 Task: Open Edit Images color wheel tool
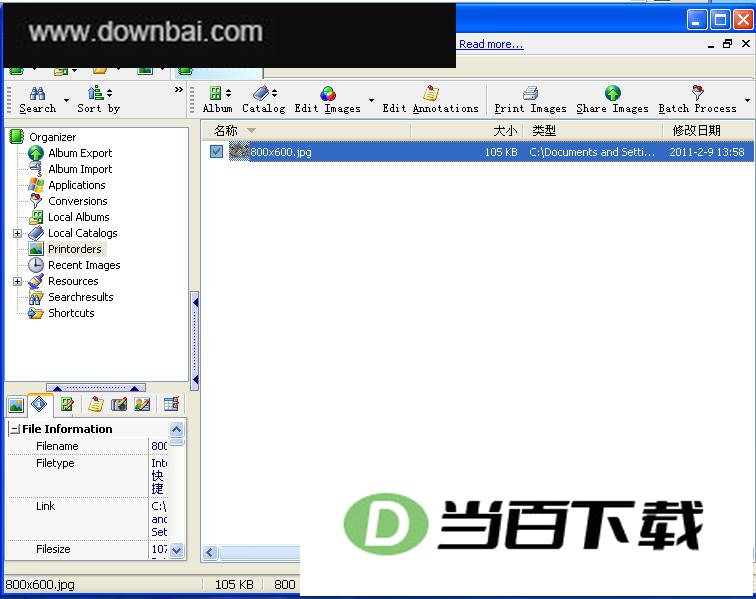[328, 100]
